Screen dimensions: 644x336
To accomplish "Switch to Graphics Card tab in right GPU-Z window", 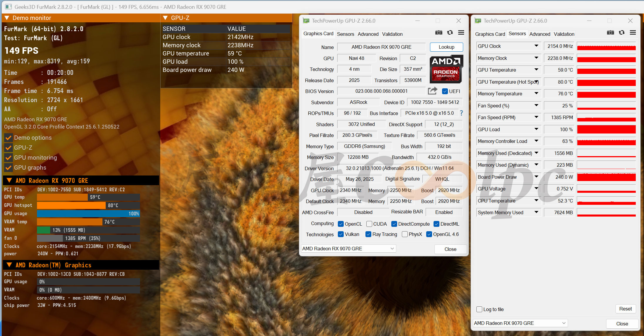I will (490, 34).
